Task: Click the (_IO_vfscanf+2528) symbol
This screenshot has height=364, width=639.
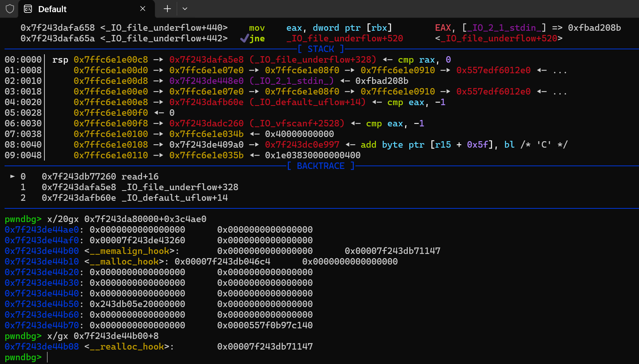Action: (297, 123)
